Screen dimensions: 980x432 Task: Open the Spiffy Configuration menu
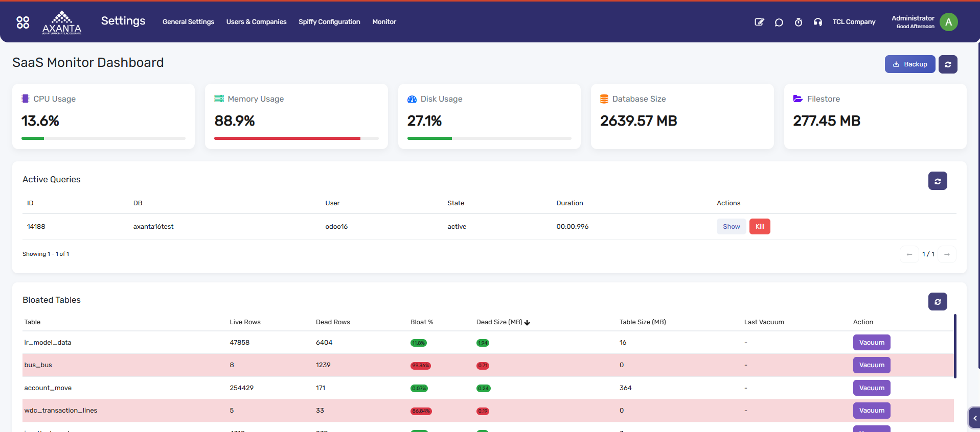click(329, 22)
